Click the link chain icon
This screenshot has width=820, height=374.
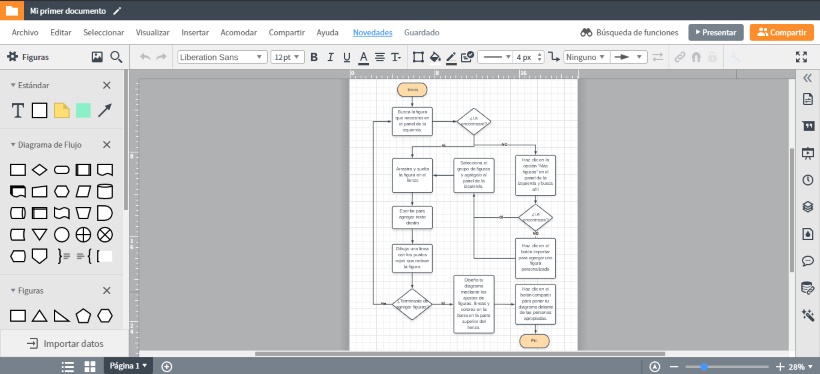tap(680, 57)
